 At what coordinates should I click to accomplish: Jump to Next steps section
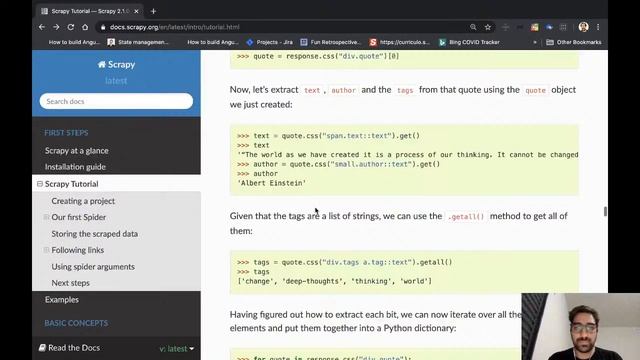click(x=70, y=283)
